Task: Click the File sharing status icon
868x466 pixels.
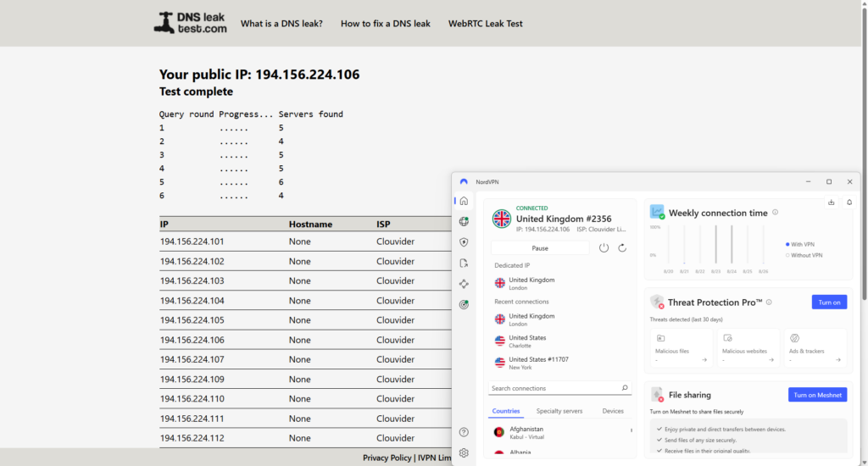Action: click(657, 395)
